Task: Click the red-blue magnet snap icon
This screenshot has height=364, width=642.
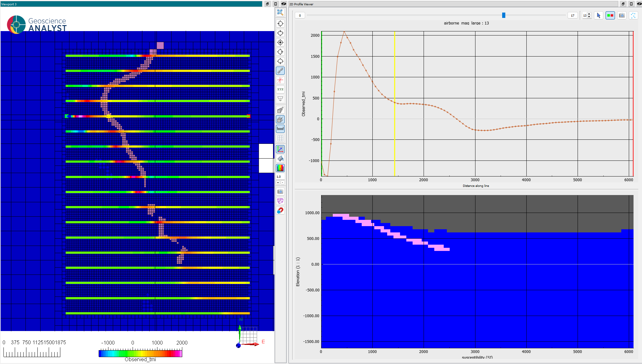Action: 280,210
